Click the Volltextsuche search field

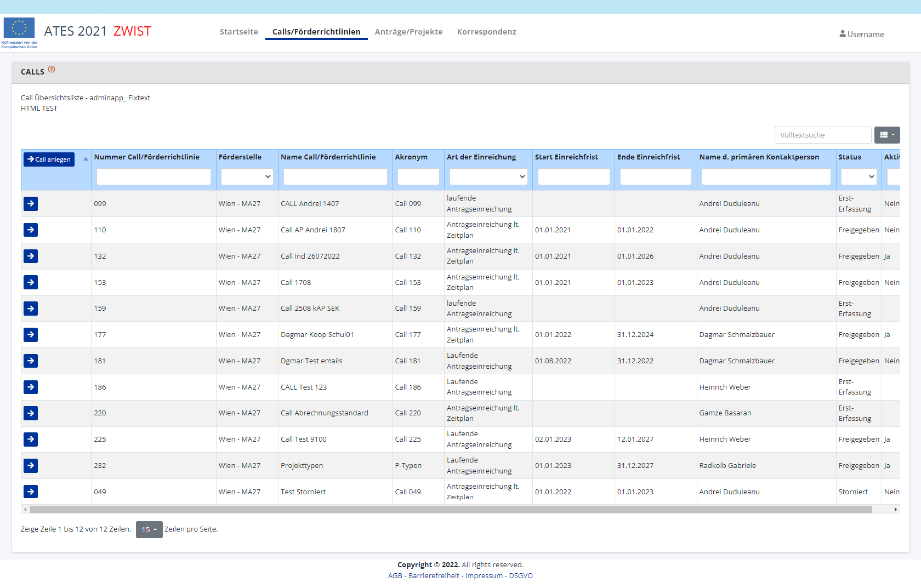pos(822,135)
